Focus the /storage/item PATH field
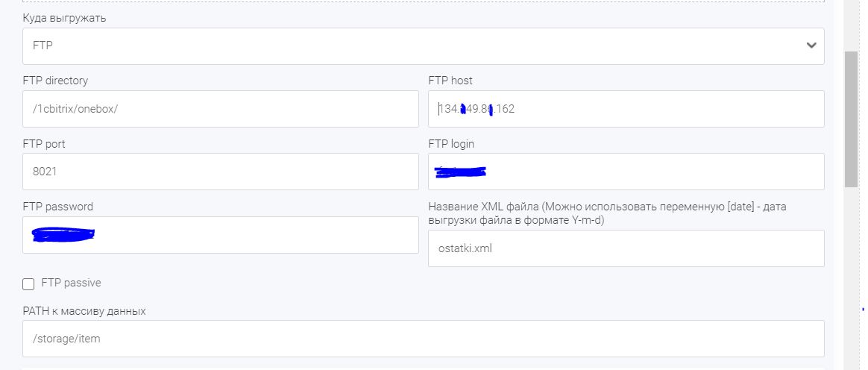This screenshot has width=868, height=370. [x=423, y=339]
